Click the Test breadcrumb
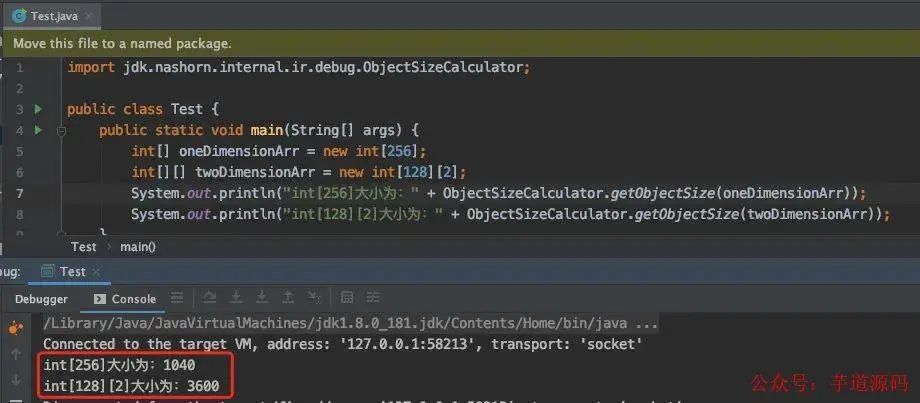Screen dimensions: 920x403 coord(83,247)
